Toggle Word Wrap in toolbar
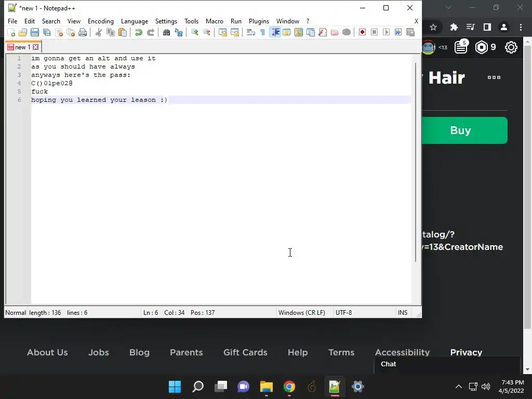The width and height of the screenshot is (532, 399). (x=251, y=32)
